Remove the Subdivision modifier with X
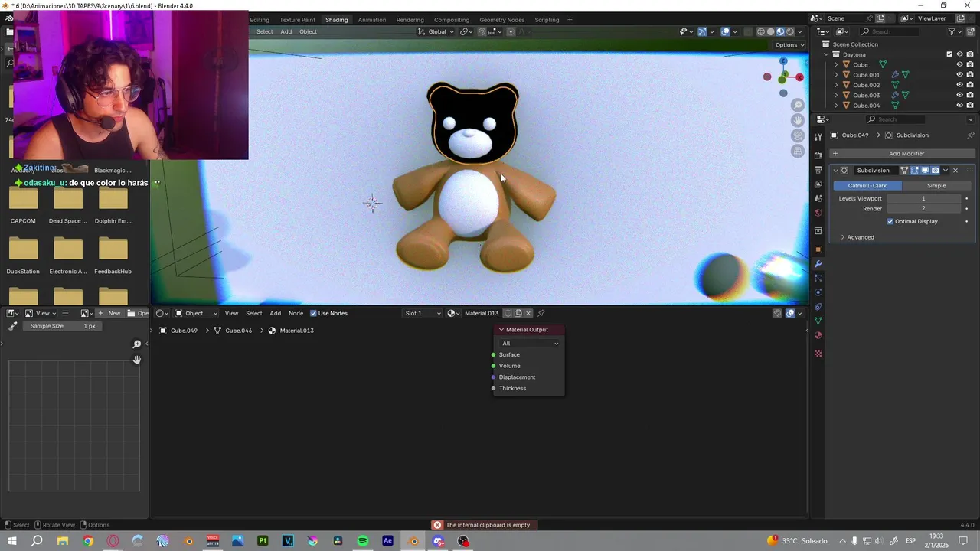This screenshot has height=551, width=980. click(x=955, y=171)
